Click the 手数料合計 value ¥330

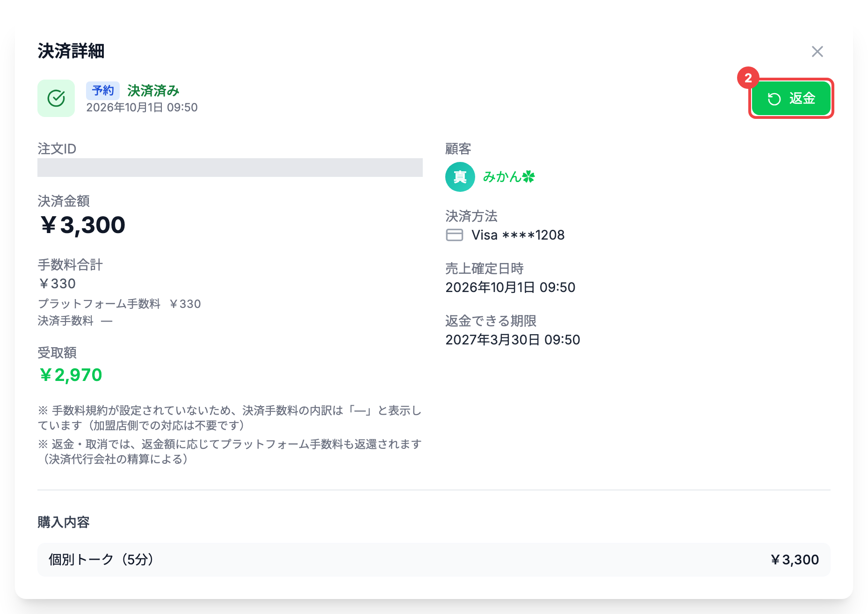57,284
